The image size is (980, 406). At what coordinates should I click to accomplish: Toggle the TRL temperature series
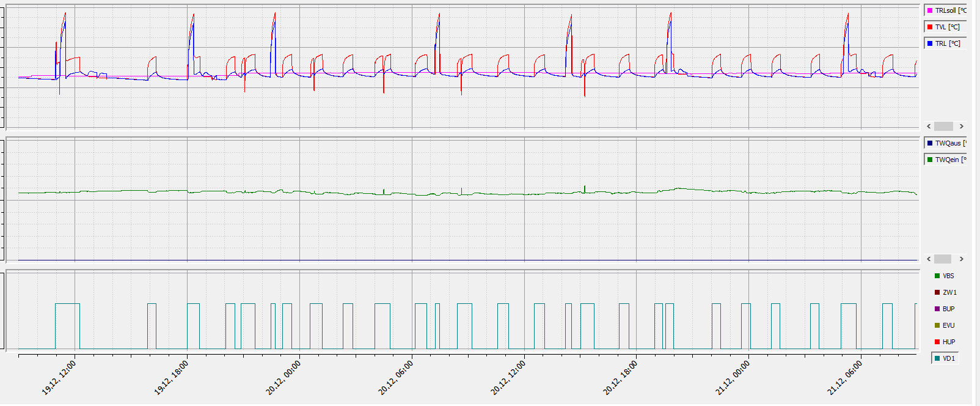pyautogui.click(x=945, y=43)
